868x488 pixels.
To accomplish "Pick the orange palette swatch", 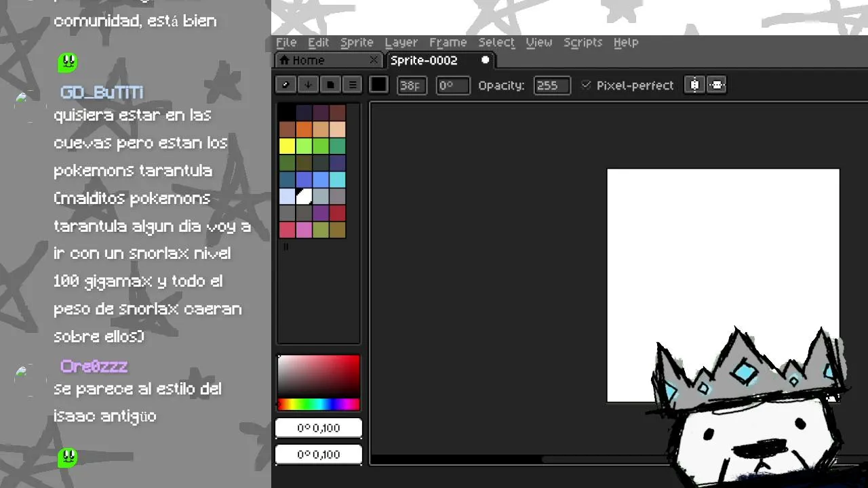I will click(x=304, y=129).
